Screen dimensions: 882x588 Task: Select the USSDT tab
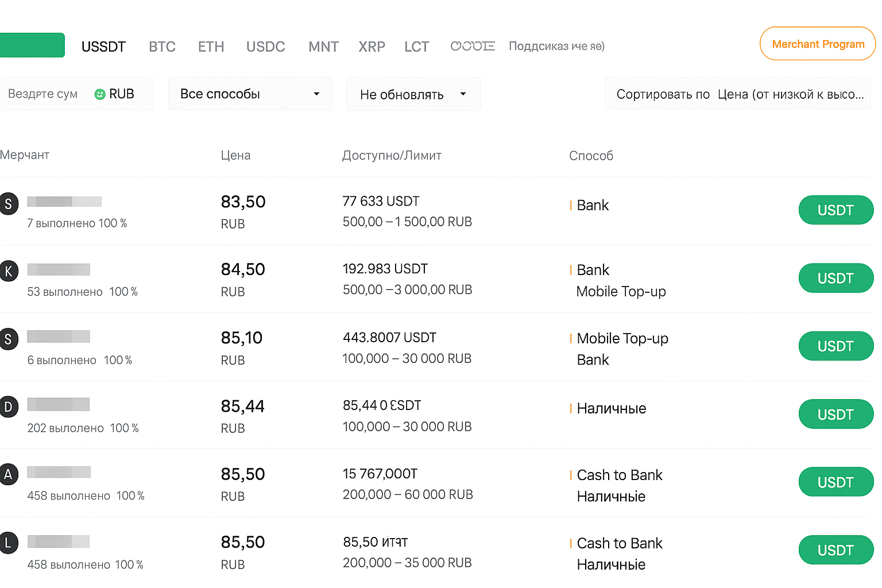point(103,47)
